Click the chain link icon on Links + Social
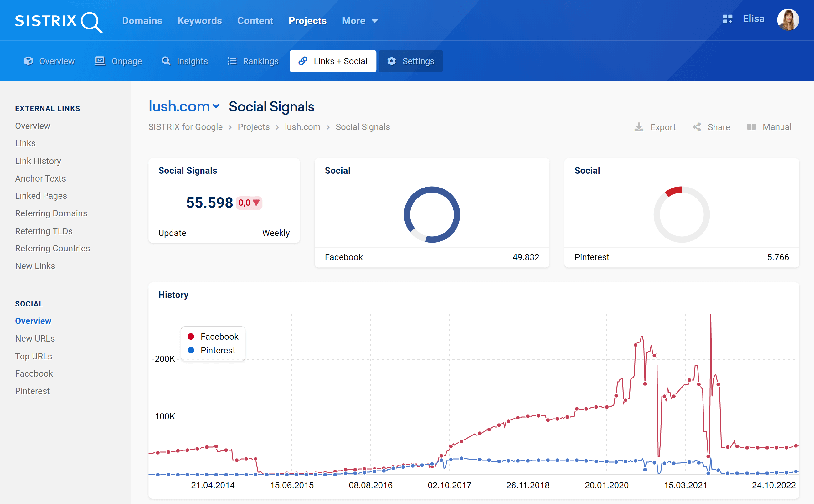Image resolution: width=814 pixels, height=504 pixels. [303, 61]
